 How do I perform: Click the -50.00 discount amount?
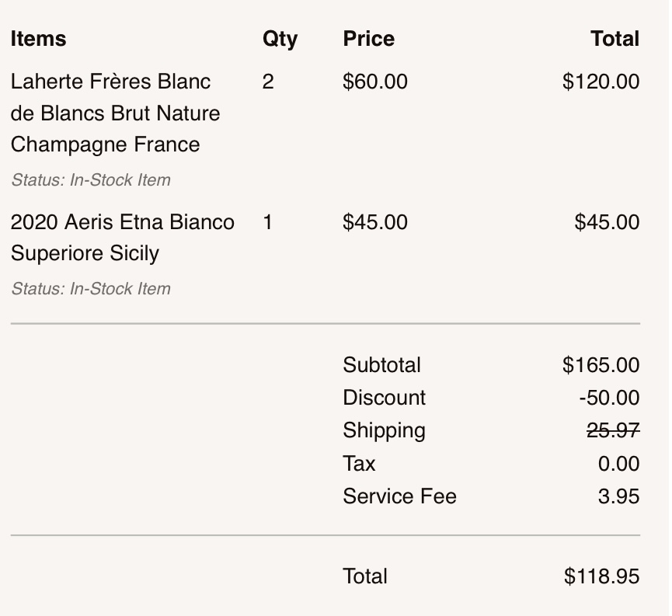coord(609,398)
